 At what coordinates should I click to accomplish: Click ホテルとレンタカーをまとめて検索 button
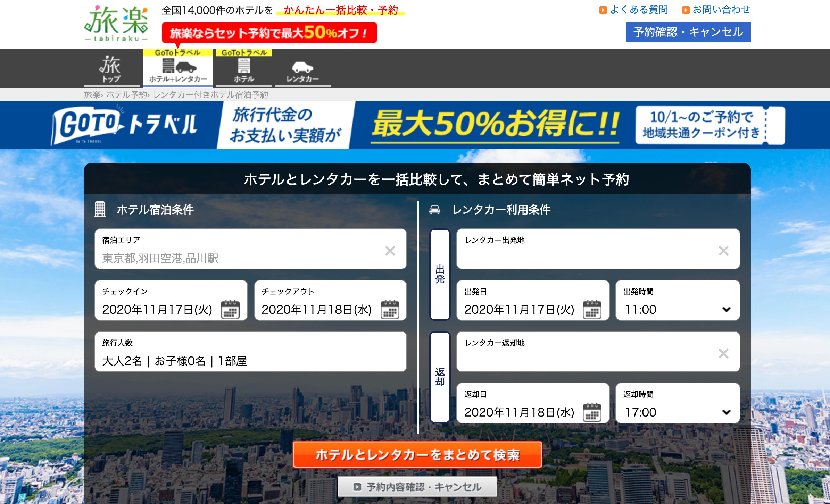(417, 455)
